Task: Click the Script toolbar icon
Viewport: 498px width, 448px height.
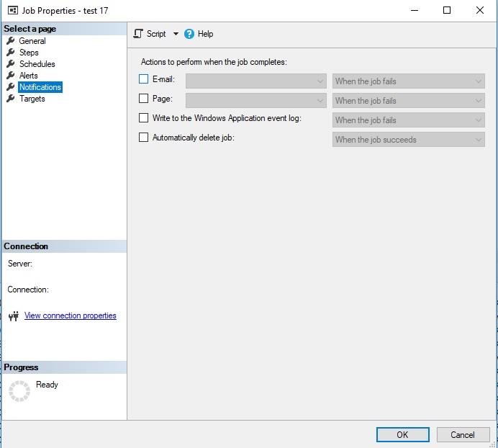Action: pyautogui.click(x=139, y=34)
